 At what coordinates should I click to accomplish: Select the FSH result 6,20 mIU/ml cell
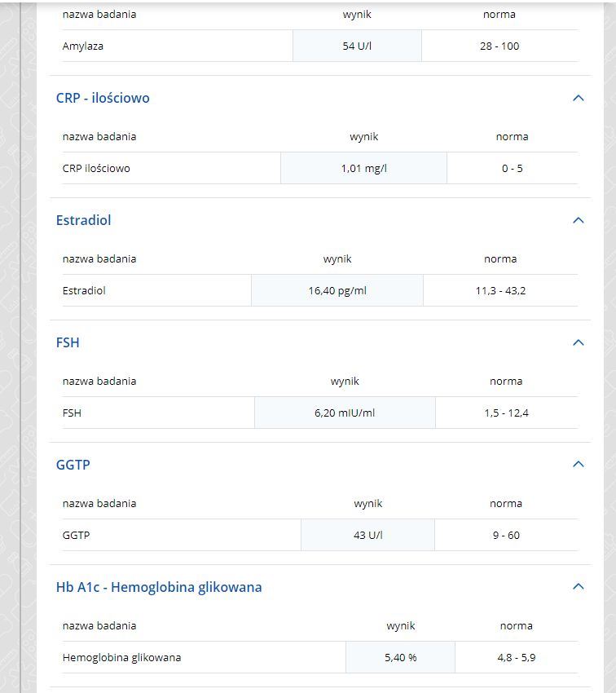(x=345, y=413)
